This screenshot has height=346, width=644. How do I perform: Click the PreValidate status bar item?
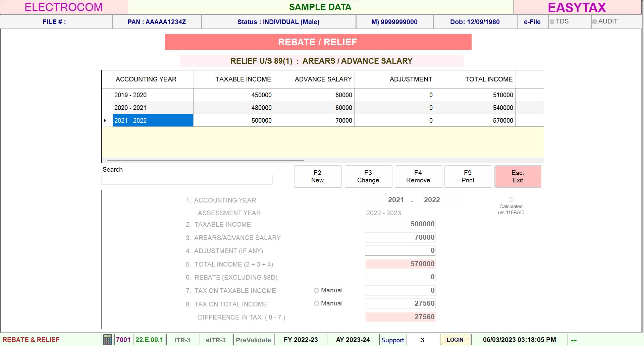coord(254,340)
